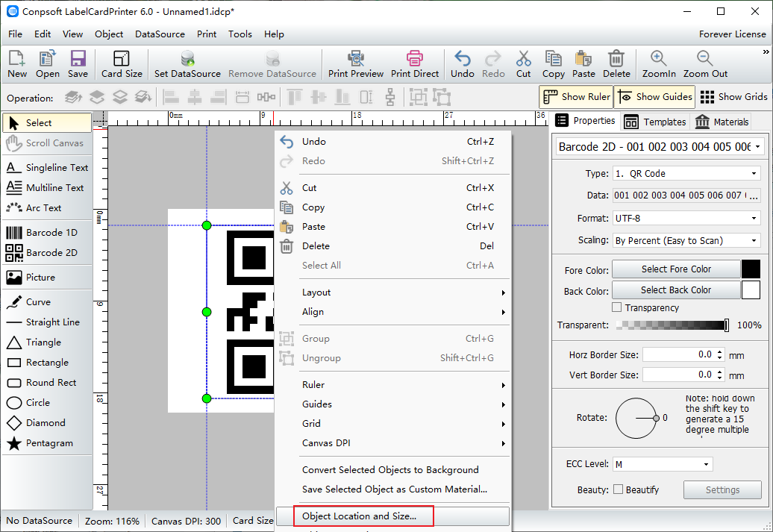773x532 pixels.
Task: Select the Barcode 2D tool
Action: 47,252
